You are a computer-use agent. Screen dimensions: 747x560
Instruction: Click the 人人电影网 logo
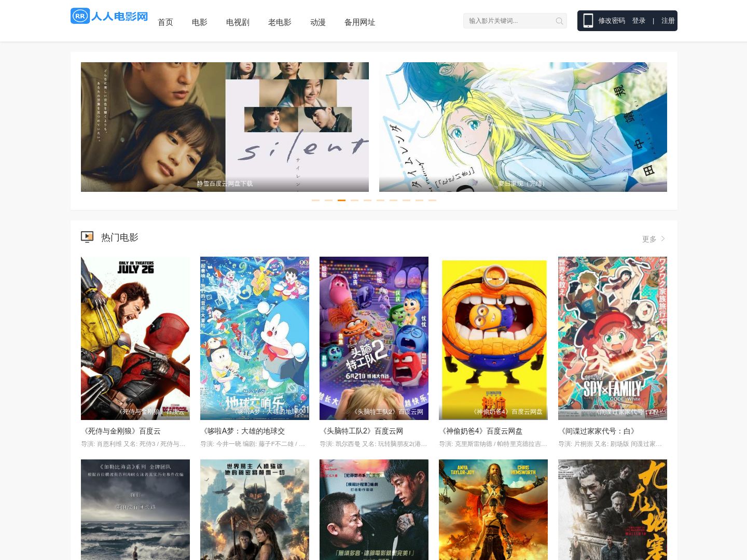(109, 16)
